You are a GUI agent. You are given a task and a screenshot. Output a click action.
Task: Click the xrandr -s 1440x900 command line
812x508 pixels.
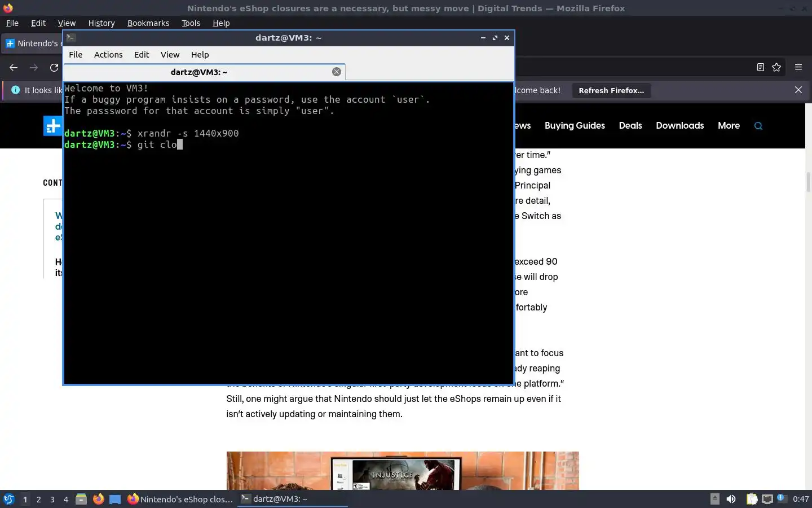tap(152, 133)
